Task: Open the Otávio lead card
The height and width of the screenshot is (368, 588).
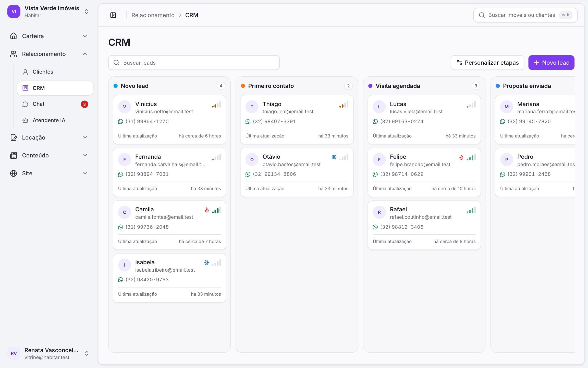Action: pos(297,172)
